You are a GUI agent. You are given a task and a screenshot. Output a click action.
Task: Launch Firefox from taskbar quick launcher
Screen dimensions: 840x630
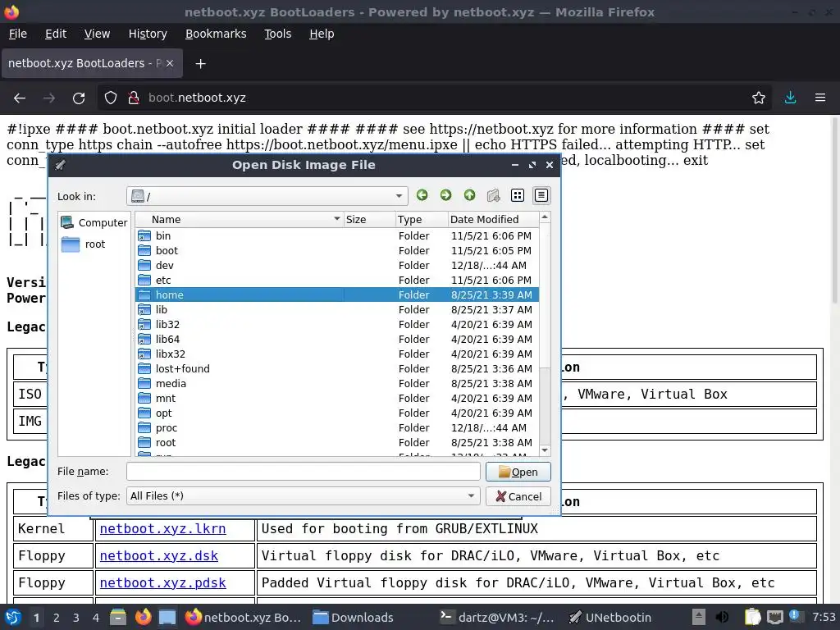click(143, 618)
